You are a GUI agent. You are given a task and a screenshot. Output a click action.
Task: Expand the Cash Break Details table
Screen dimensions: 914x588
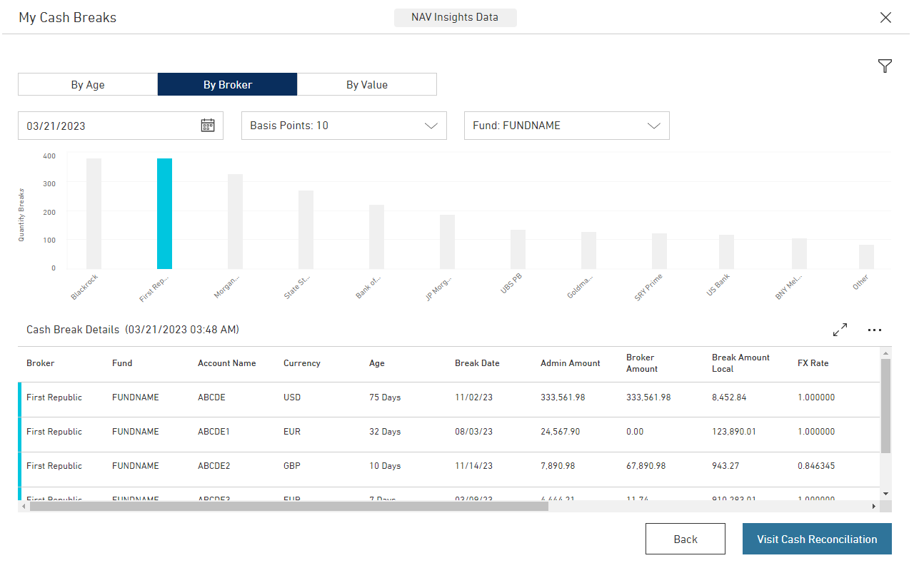(840, 330)
